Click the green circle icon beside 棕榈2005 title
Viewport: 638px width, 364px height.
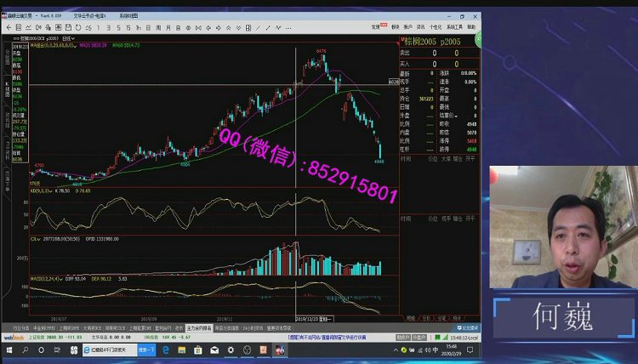(477, 42)
